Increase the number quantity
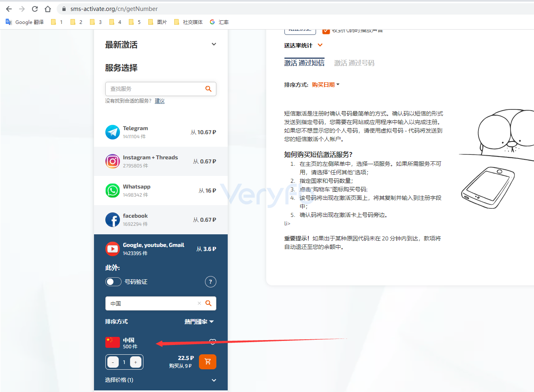Screen dimensions: 534x392 pos(136,362)
